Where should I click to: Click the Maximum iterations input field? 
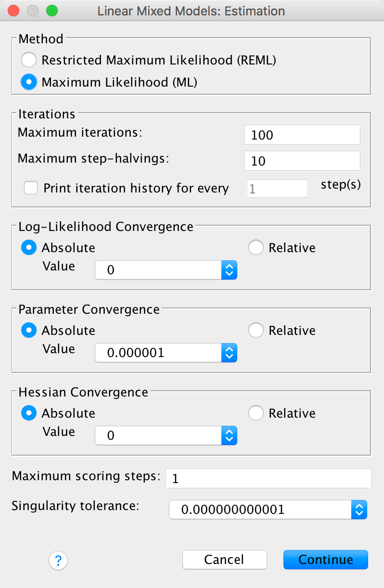[302, 135]
